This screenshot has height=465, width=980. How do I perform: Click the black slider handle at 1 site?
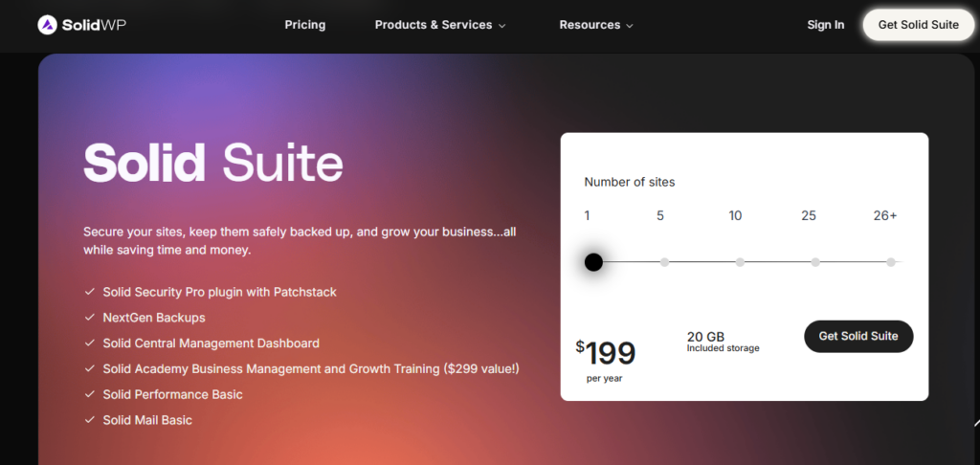click(x=593, y=262)
